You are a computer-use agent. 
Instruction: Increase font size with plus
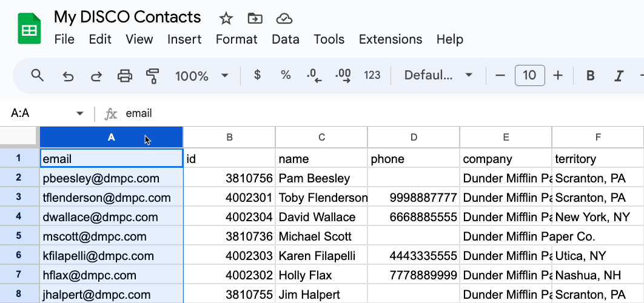(557, 76)
